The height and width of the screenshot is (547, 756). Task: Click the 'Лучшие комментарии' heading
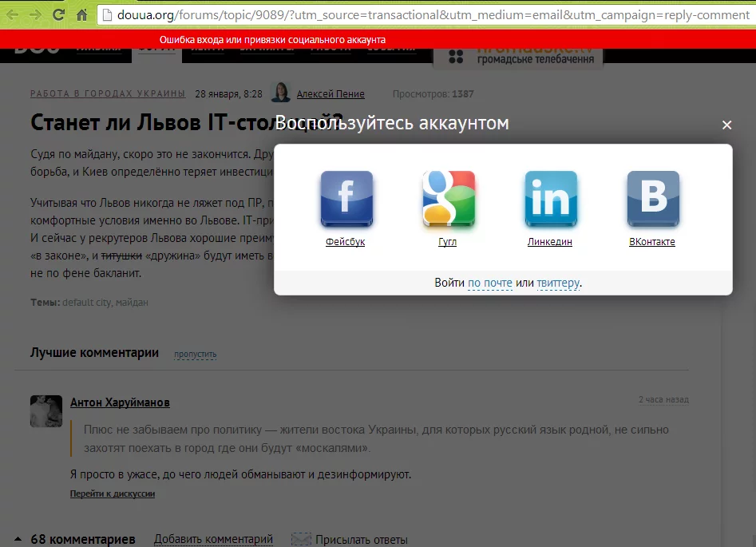[94, 353]
